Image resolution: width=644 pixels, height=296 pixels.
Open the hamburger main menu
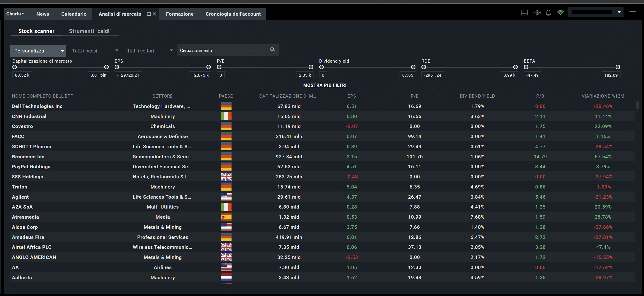(x=632, y=12)
